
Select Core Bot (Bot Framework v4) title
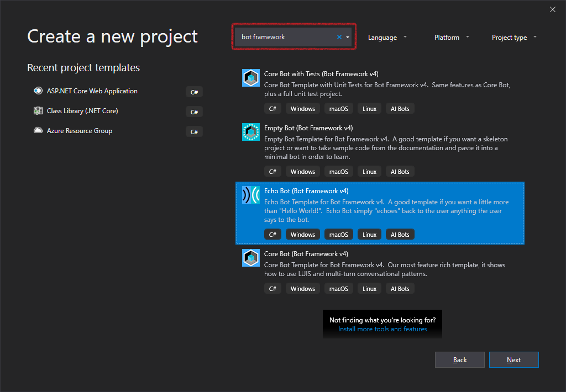(306, 254)
